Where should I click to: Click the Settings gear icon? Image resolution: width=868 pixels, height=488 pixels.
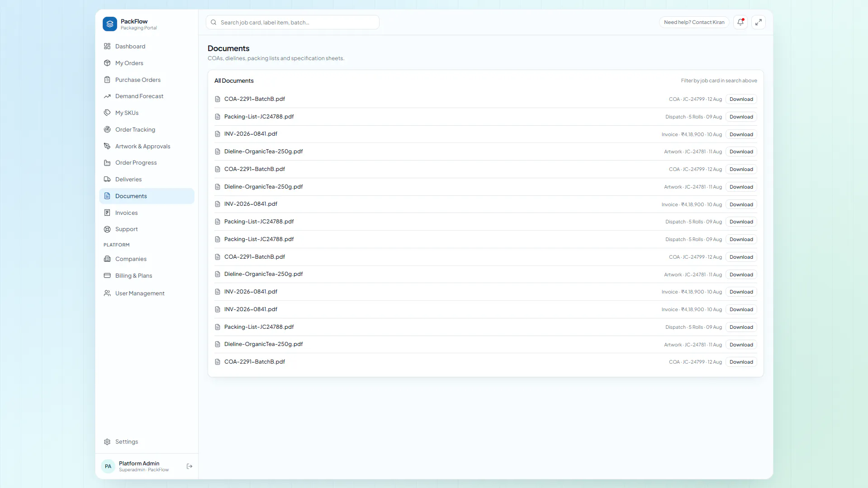[107, 442]
